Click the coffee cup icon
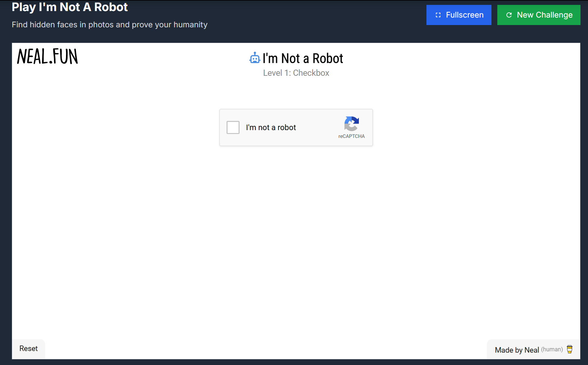The height and width of the screenshot is (365, 588). pos(569,349)
